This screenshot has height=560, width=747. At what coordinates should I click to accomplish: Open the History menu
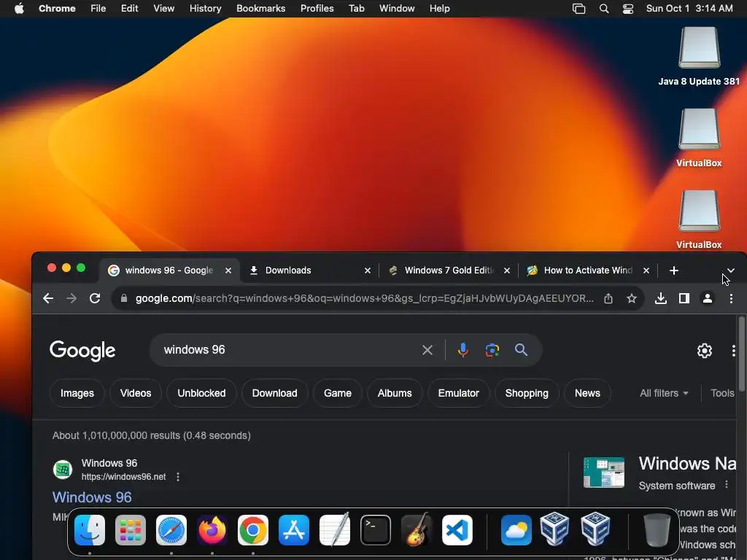pyautogui.click(x=205, y=9)
